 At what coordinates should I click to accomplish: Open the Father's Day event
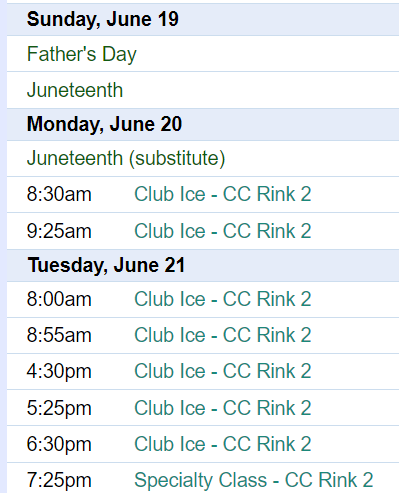[82, 54]
